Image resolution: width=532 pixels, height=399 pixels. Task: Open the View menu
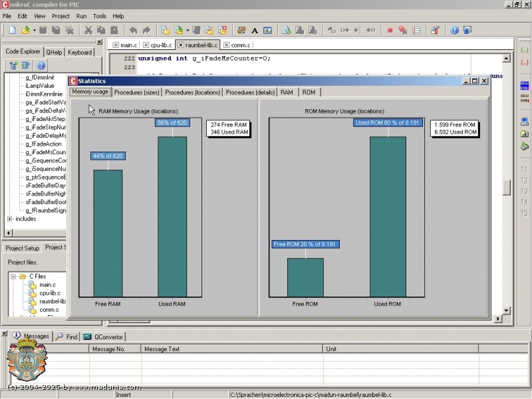coord(39,16)
